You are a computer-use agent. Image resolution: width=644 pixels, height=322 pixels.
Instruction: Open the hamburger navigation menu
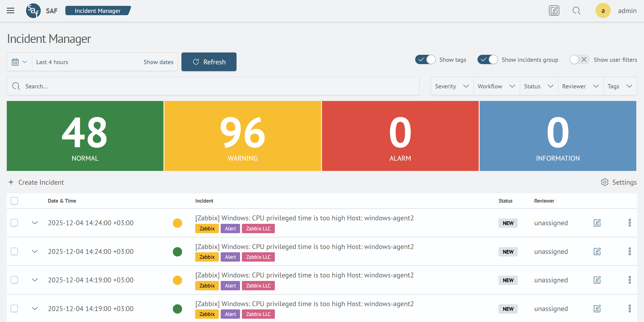pos(10,10)
